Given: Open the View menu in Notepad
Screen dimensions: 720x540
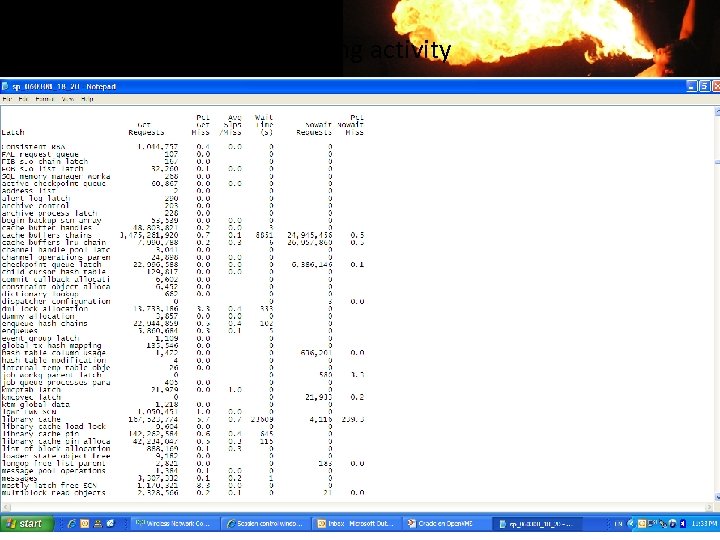Looking at the screenshot, I should point(68,99).
